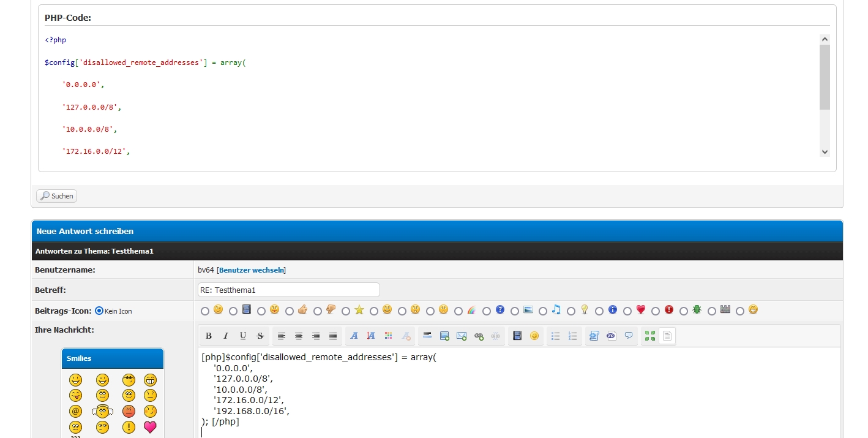Apply underline formatting
The height and width of the screenshot is (438, 868).
[243, 336]
